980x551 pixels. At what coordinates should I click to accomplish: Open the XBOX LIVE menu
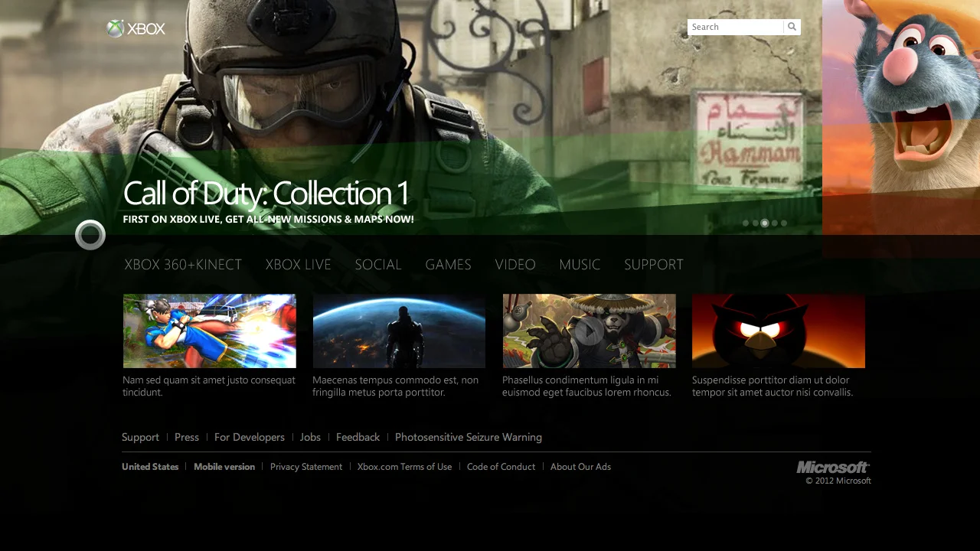[299, 265]
